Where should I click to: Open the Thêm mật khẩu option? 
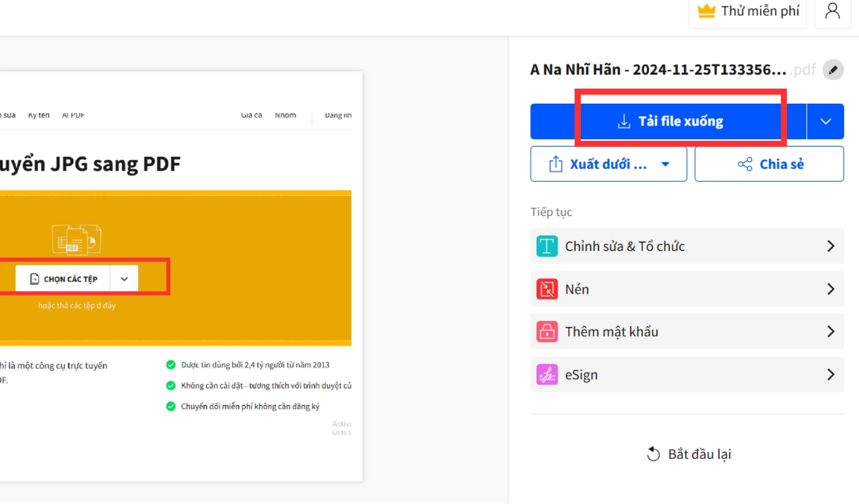coord(687,332)
